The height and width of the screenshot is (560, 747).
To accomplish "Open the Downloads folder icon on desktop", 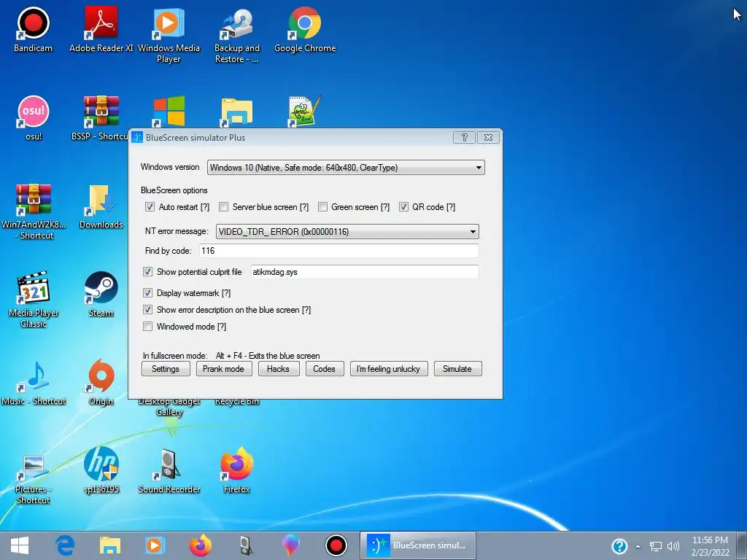I will point(101,206).
